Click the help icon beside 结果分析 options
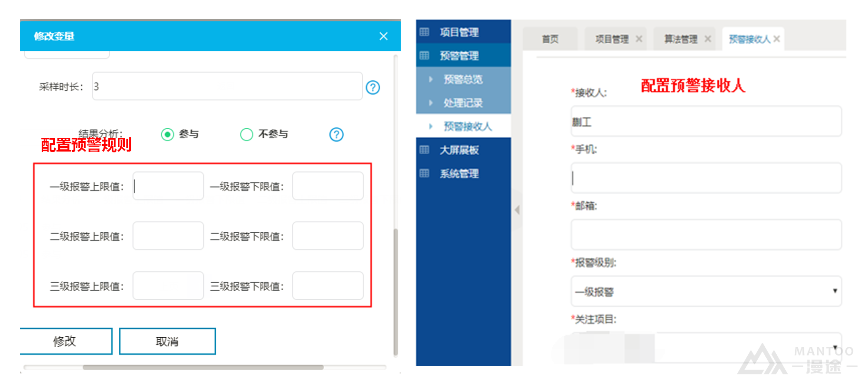The image size is (868, 390). pos(336,134)
